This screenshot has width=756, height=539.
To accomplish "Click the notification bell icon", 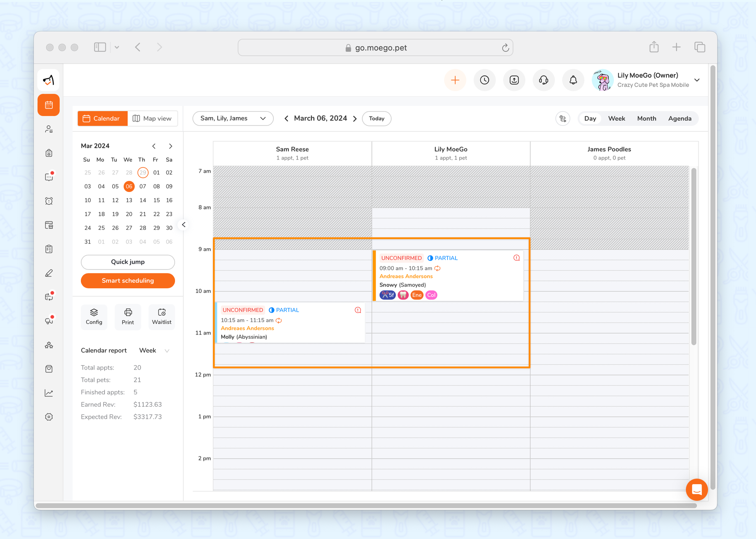I will point(573,80).
